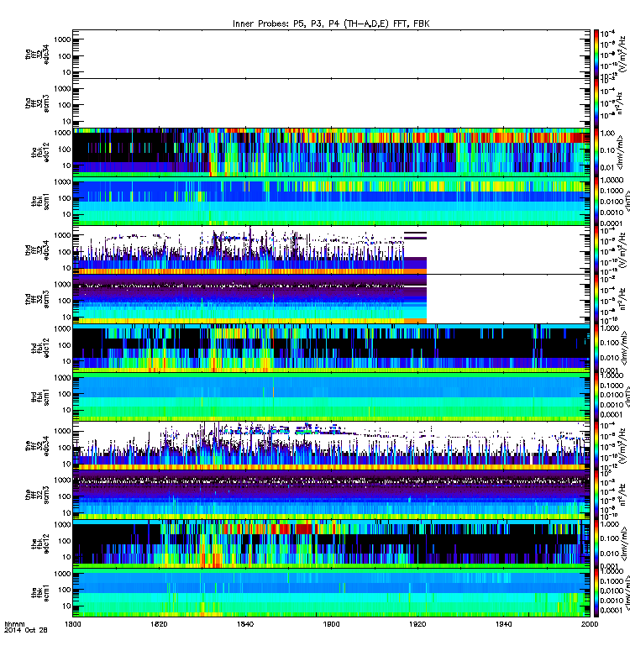Image resolution: width=630 pixels, height=672 pixels.
Task: Click the thd fbk edc12 spectrogram panel
Action: pos(331,348)
